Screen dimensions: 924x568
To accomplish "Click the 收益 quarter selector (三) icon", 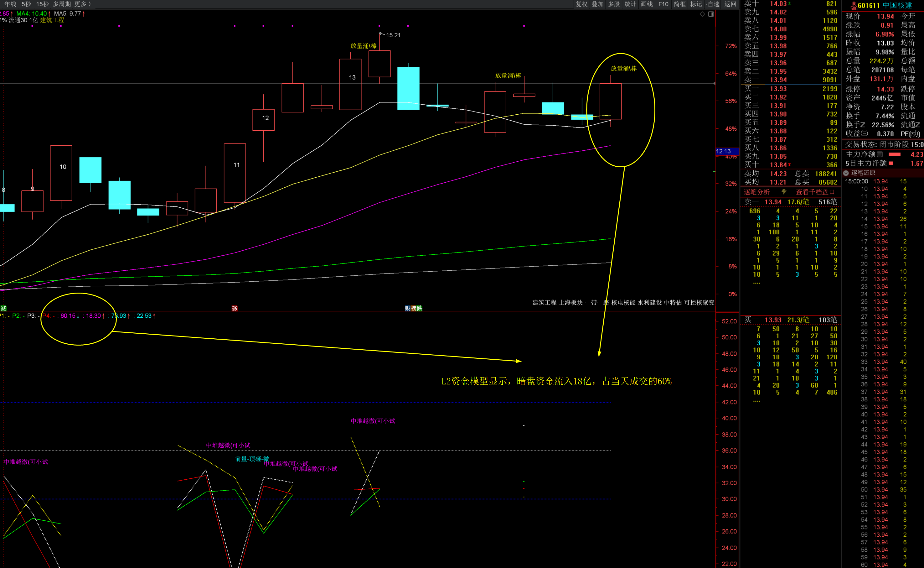I will click(864, 134).
